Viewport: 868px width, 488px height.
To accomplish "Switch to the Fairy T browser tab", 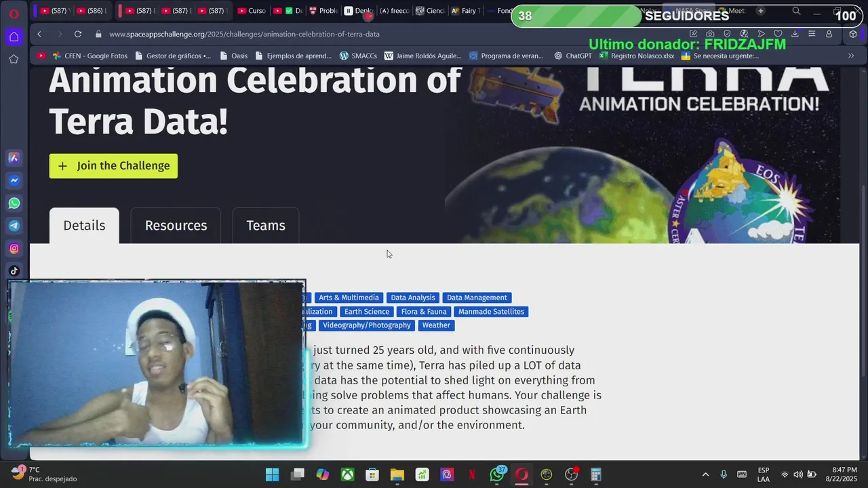I will pos(465,11).
